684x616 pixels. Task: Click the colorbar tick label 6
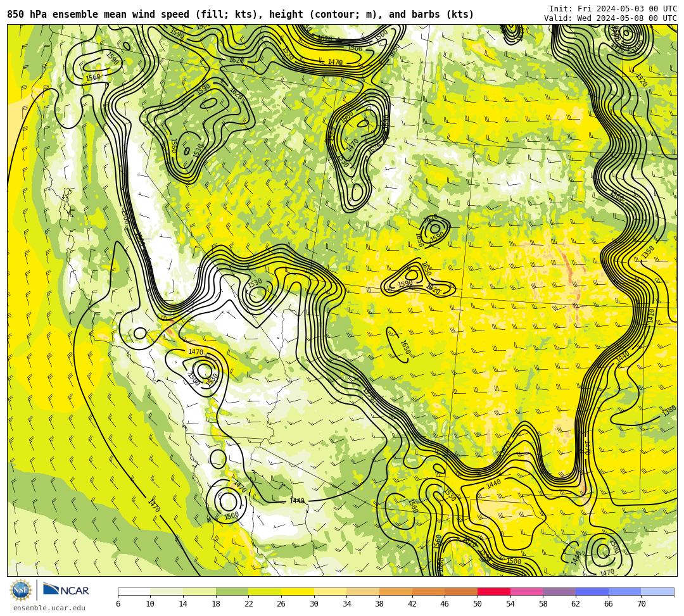[x=118, y=604]
